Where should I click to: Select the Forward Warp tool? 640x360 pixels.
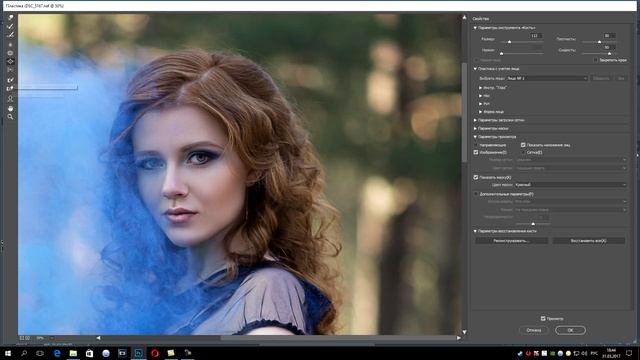tap(10, 18)
